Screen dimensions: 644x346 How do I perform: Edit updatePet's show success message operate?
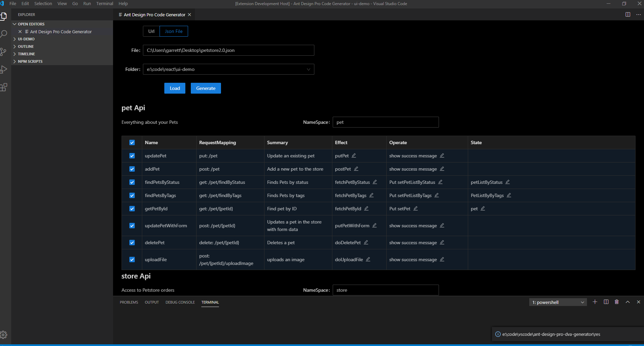pyautogui.click(x=442, y=155)
